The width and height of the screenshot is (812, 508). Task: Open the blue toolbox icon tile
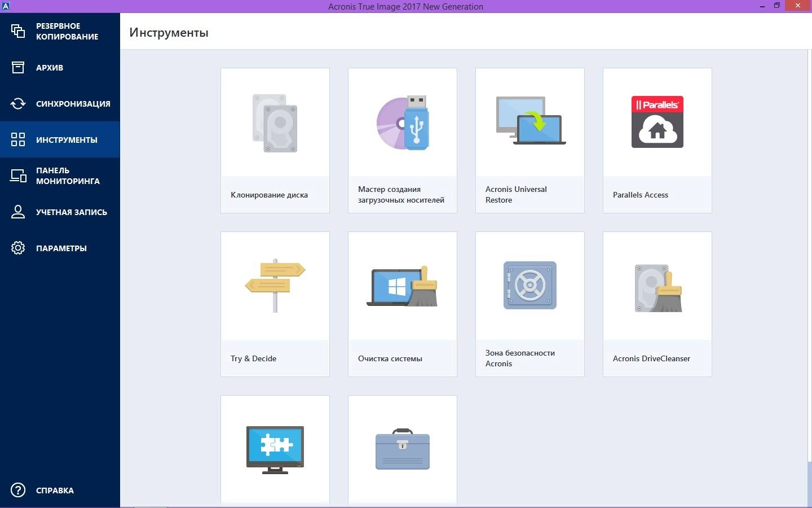pyautogui.click(x=403, y=449)
